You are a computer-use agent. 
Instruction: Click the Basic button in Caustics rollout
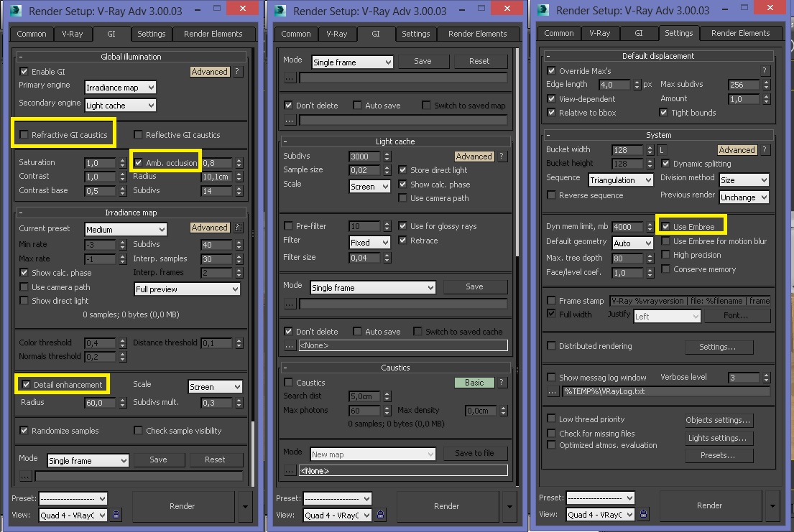(474, 383)
